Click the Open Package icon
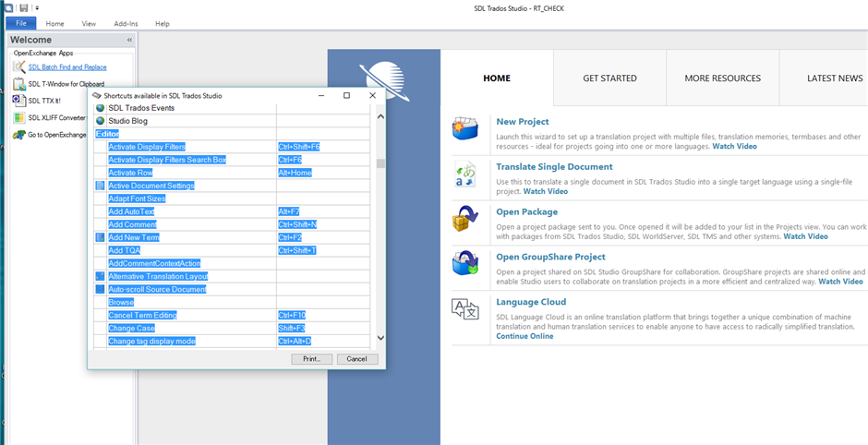 tap(465, 219)
